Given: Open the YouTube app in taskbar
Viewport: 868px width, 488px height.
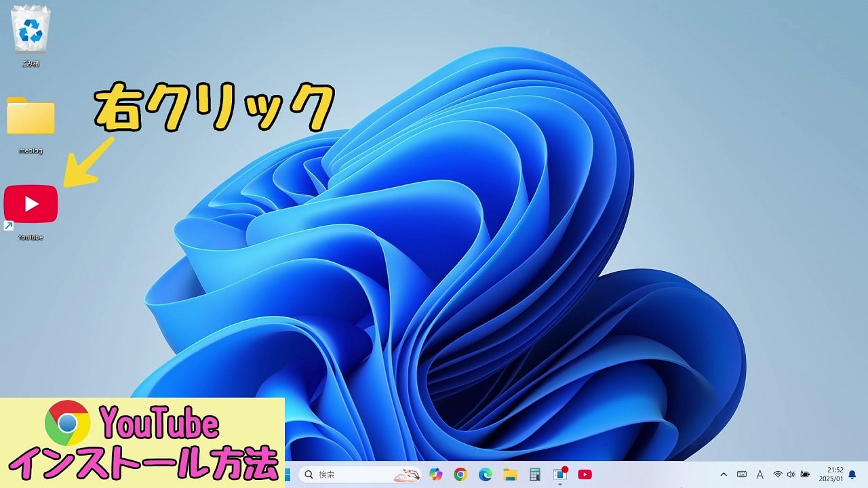Looking at the screenshot, I should [x=585, y=474].
